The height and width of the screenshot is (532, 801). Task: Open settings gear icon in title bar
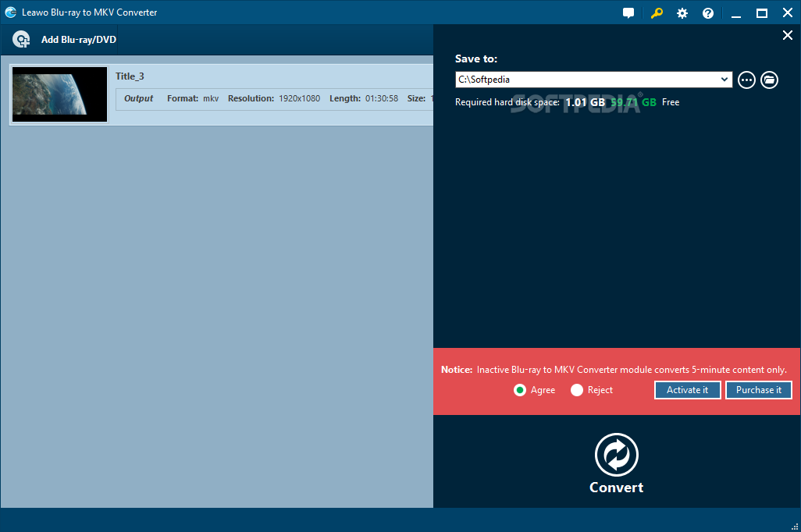tap(682, 13)
